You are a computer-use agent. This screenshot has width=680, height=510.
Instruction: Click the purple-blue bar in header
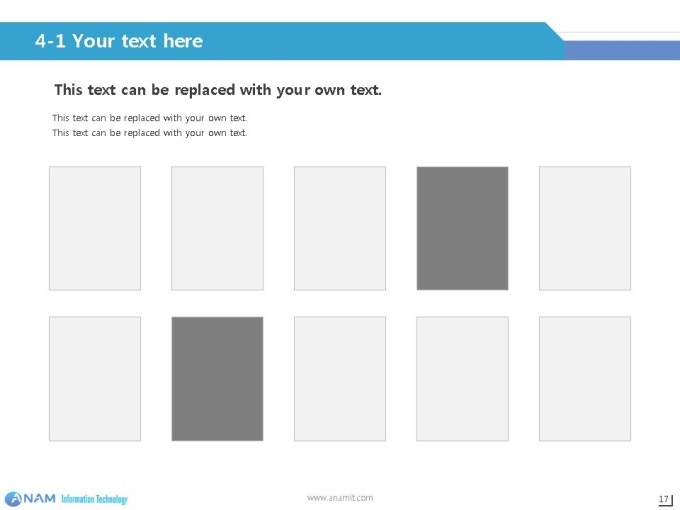point(622,50)
